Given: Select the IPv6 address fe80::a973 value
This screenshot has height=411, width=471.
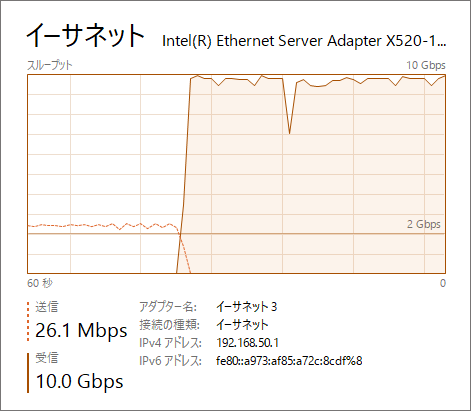Looking at the screenshot, I should click(289, 361).
